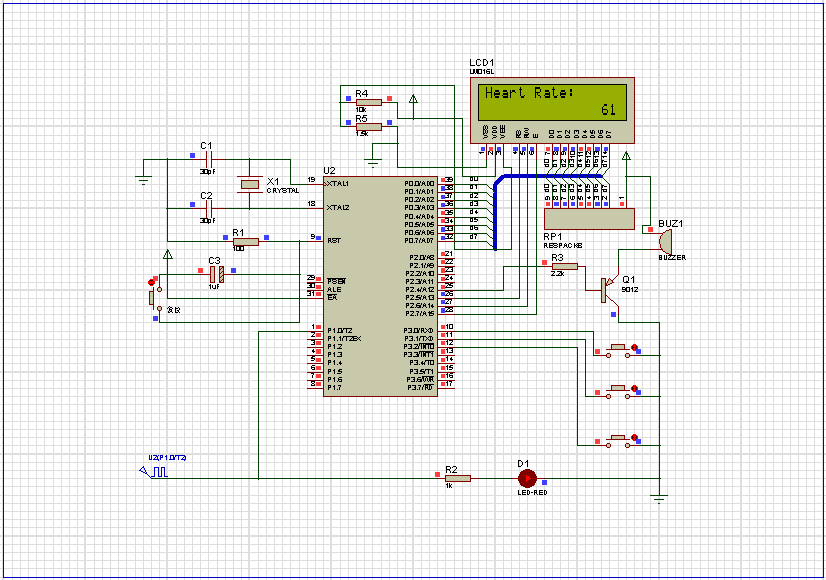Click the XTAL2 pin label
This screenshot has width=826, height=580.
click(x=338, y=208)
